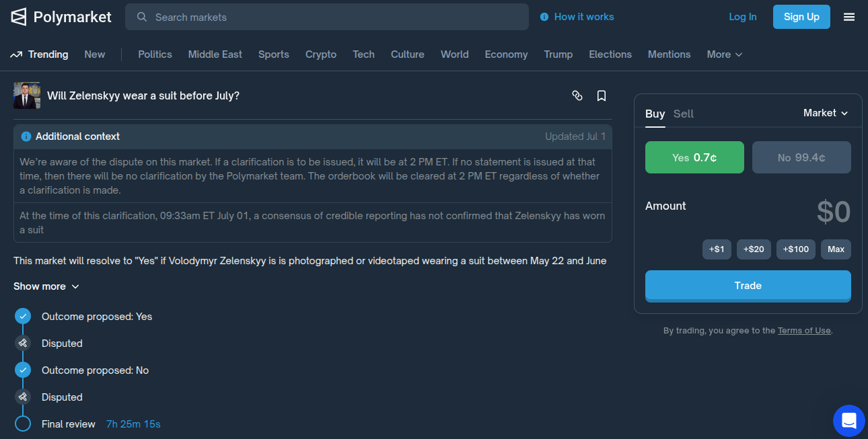
Task: Open the Tech category
Action: tap(363, 54)
